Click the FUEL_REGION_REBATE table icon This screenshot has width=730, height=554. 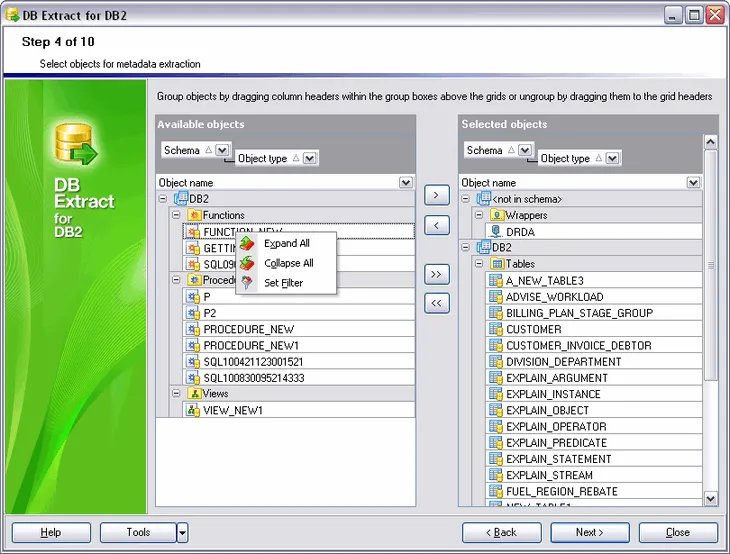(495, 491)
